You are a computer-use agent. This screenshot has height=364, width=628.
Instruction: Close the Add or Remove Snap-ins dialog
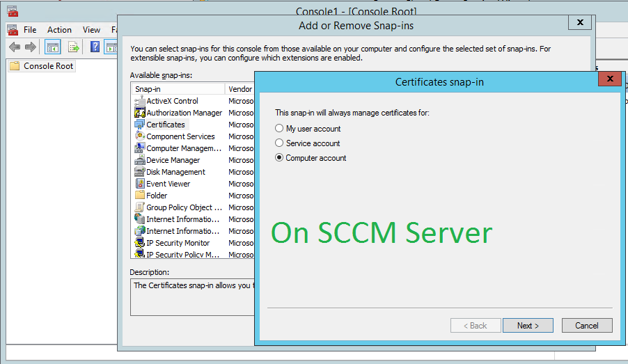click(x=580, y=22)
